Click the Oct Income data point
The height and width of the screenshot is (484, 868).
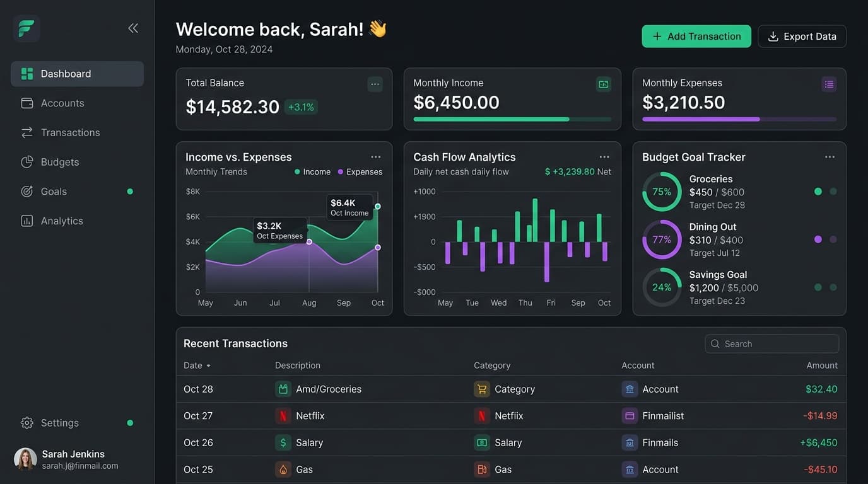click(378, 206)
